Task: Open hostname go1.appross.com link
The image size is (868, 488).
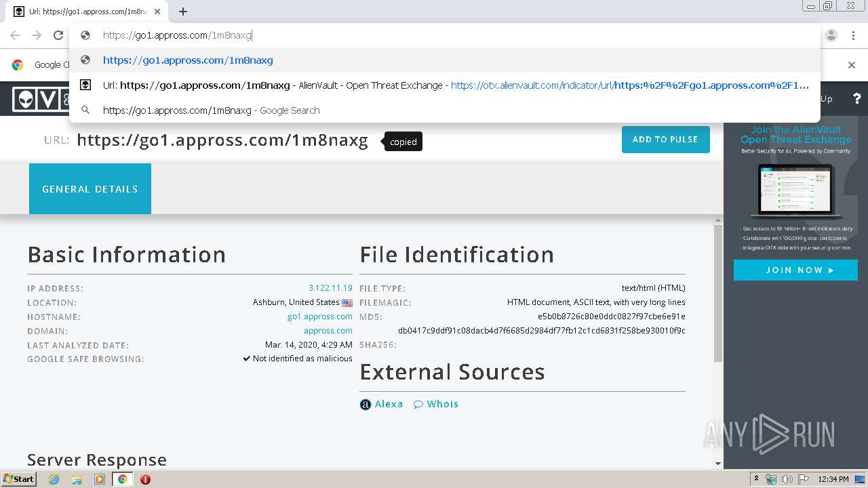Action: (x=320, y=317)
